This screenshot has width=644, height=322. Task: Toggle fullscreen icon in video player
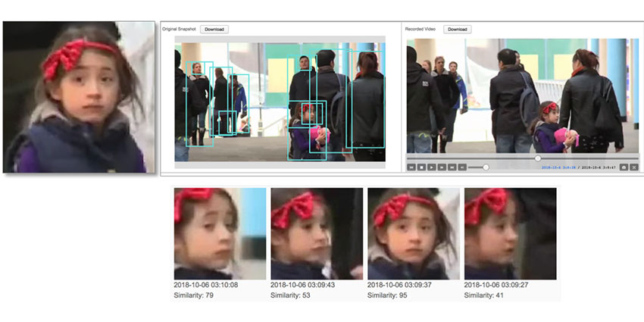click(634, 167)
